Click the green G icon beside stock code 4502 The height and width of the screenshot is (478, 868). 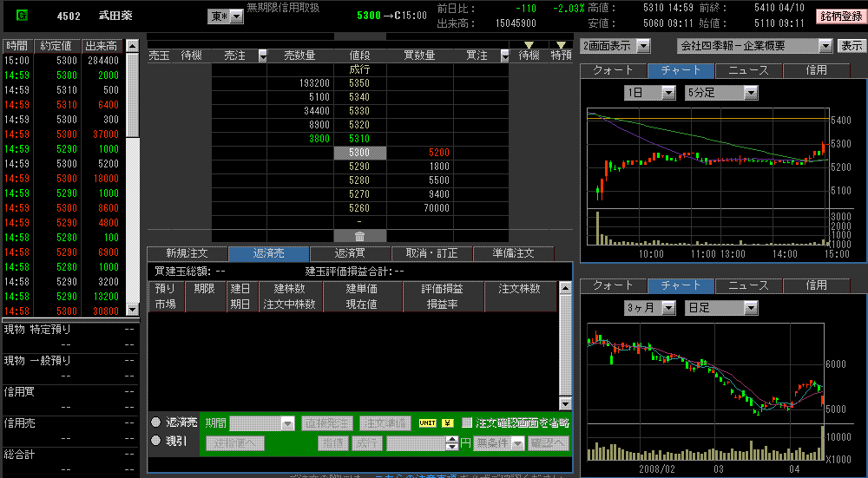pyautogui.click(x=22, y=16)
